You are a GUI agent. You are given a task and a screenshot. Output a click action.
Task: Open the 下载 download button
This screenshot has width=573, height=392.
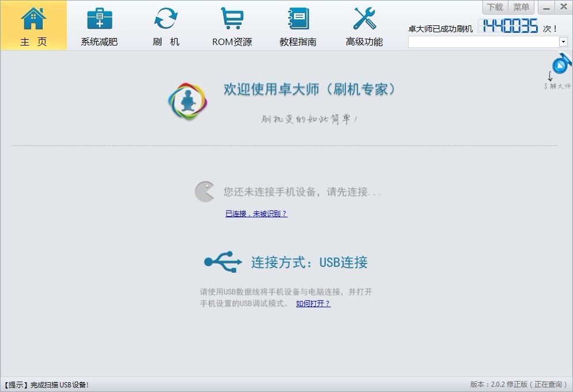[x=495, y=7]
